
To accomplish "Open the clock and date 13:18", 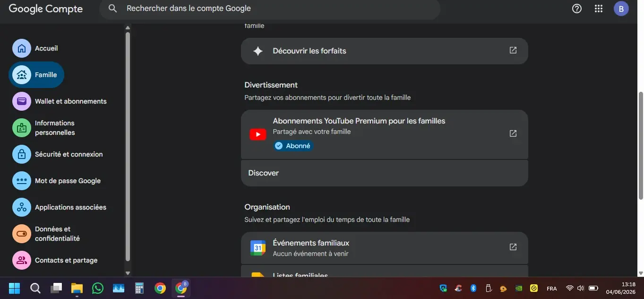I will click(x=621, y=288).
